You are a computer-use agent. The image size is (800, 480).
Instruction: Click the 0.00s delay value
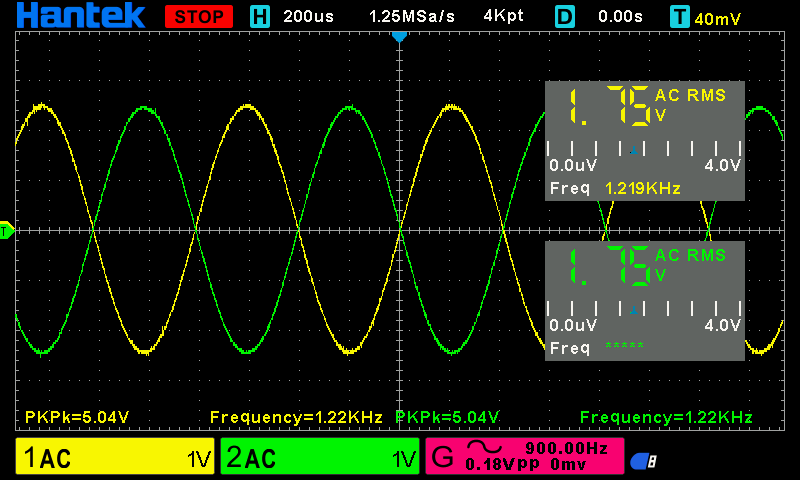coord(620,16)
